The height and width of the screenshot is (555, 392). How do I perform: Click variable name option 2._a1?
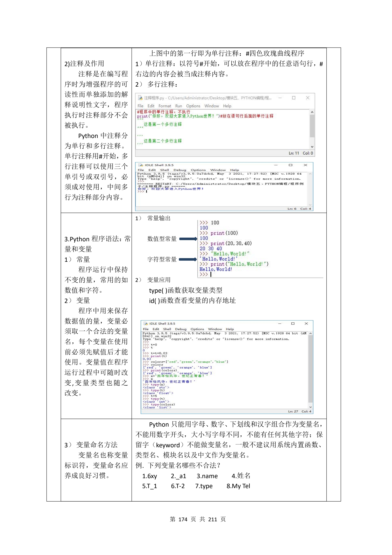(x=179, y=476)
